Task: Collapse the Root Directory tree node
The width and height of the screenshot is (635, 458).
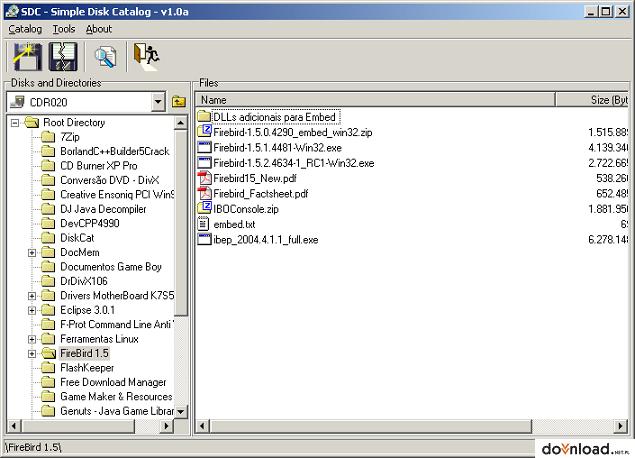Action: tap(15, 122)
